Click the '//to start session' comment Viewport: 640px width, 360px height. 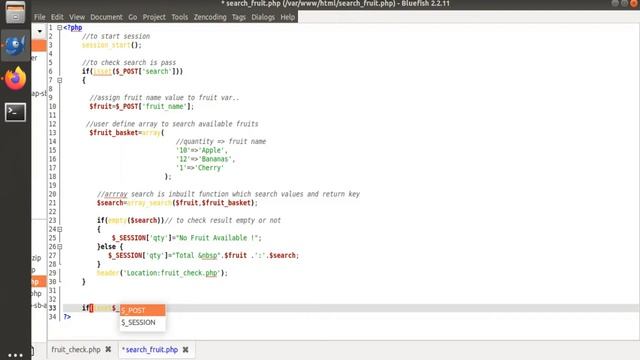pyautogui.click(x=116, y=36)
